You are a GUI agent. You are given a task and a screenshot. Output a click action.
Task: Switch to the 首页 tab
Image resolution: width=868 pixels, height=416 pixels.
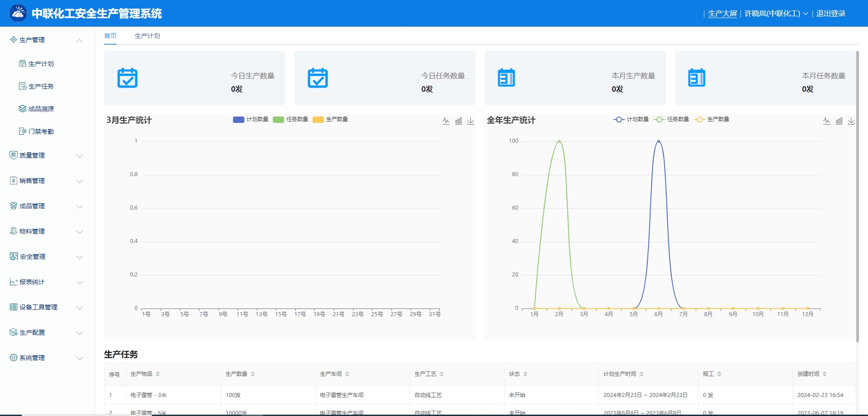pyautogui.click(x=110, y=36)
